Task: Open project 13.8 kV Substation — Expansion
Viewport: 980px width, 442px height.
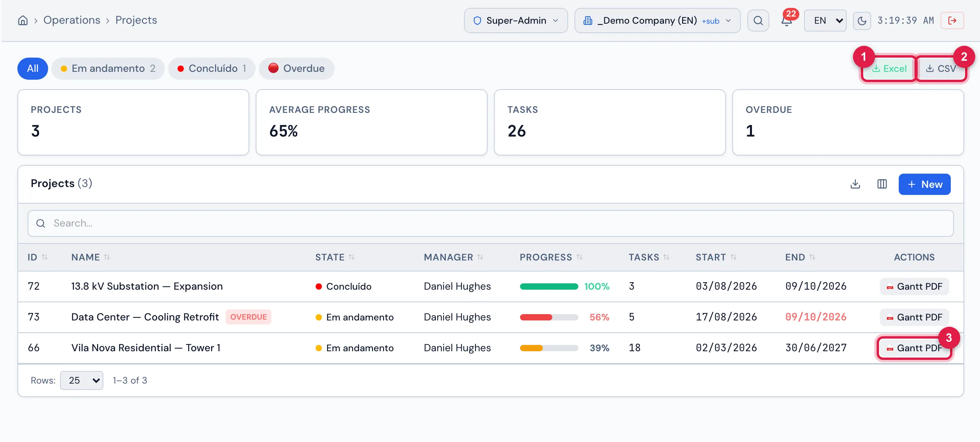Action: click(147, 287)
